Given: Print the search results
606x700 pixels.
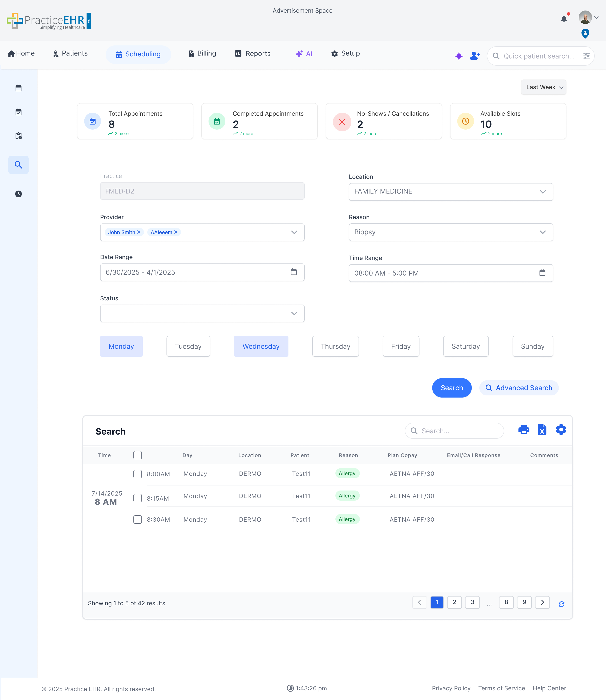Looking at the screenshot, I should point(524,430).
